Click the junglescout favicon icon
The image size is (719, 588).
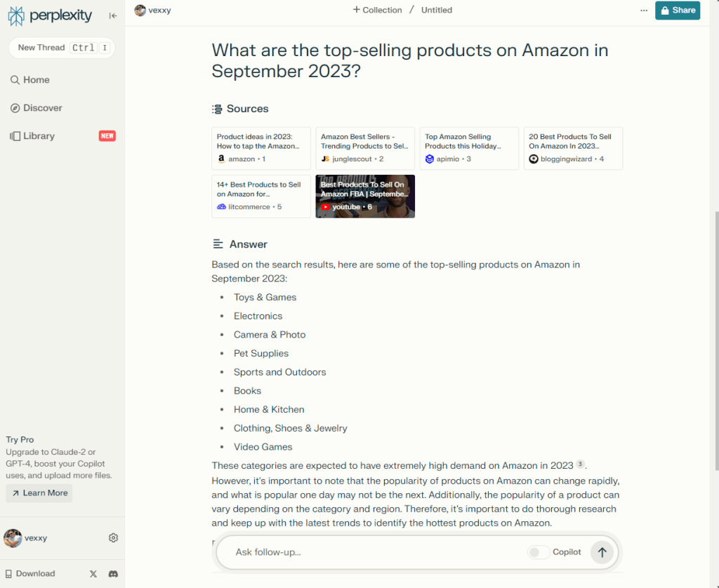point(326,159)
